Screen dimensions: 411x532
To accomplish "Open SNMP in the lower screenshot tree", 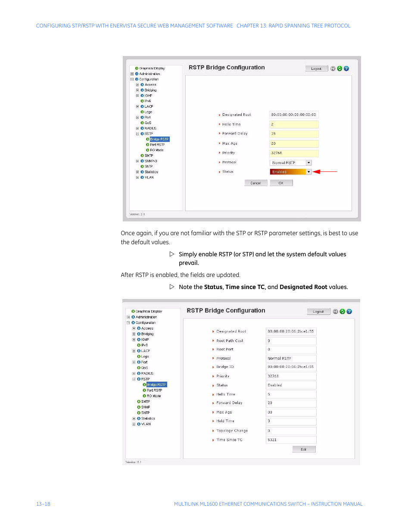I will [146, 407].
